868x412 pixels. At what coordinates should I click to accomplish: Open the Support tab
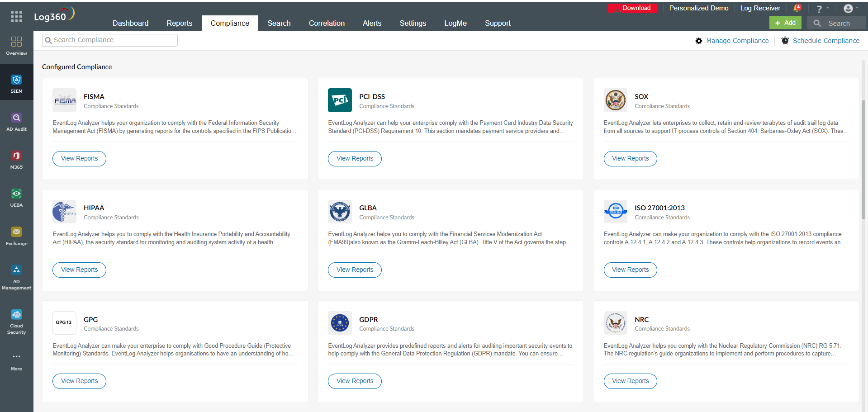[x=498, y=23]
